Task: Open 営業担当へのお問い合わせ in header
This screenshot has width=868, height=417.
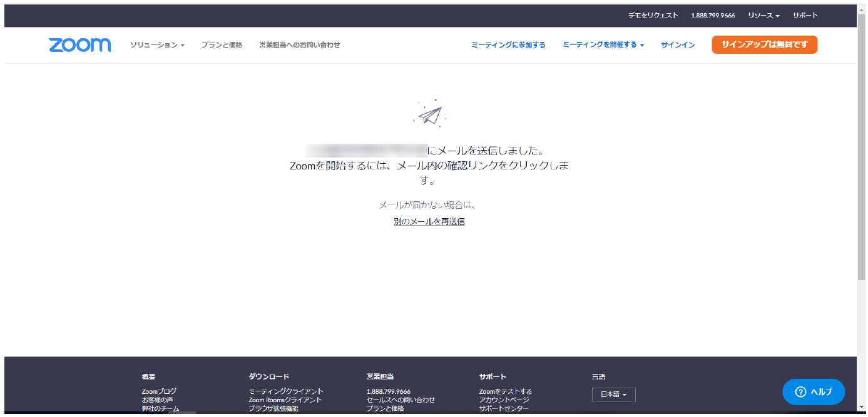Action: [300, 45]
